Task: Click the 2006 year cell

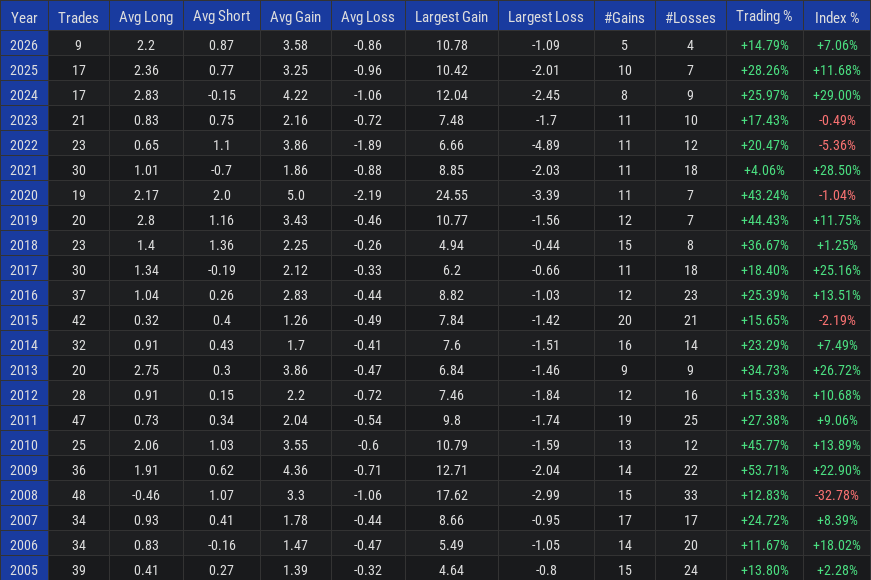Action: pyautogui.click(x=24, y=545)
